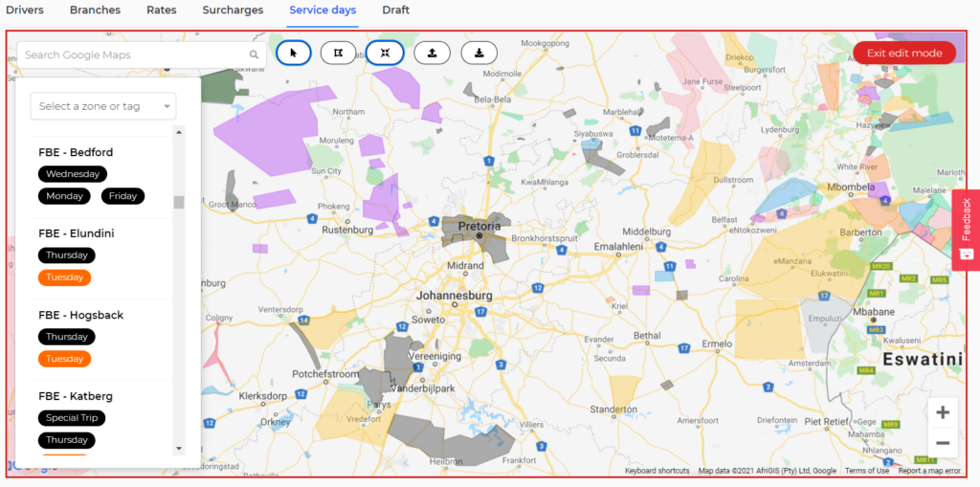Image resolution: width=980 pixels, height=487 pixels.
Task: Toggle Thursday tag under FBE - Hogsback
Action: click(x=67, y=337)
